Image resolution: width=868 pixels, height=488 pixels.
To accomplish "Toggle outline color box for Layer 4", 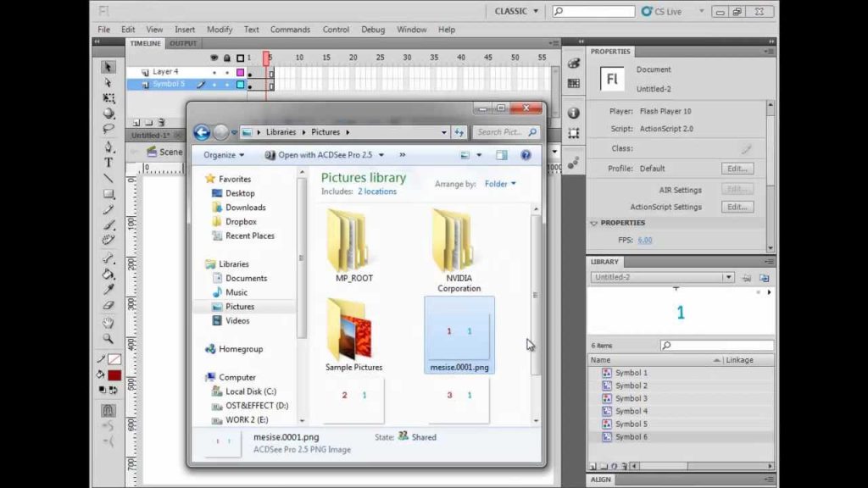I will (240, 73).
